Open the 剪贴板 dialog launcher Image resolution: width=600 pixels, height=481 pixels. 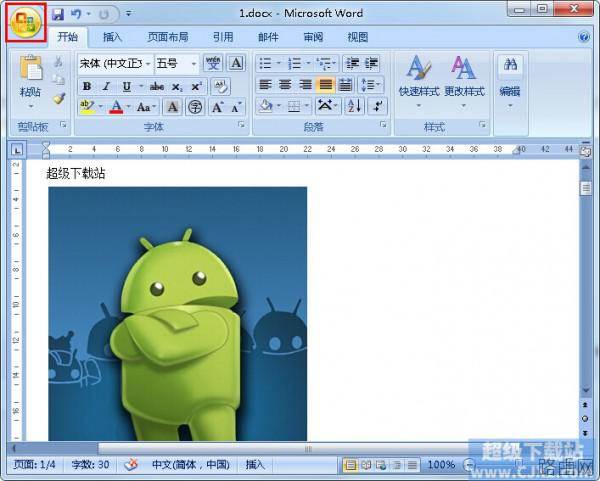(x=64, y=124)
